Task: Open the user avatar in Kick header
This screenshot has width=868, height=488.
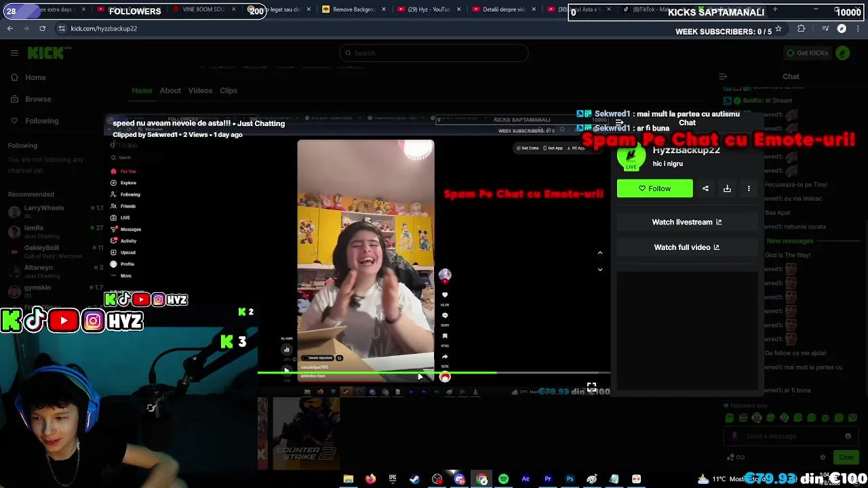Action: [843, 53]
